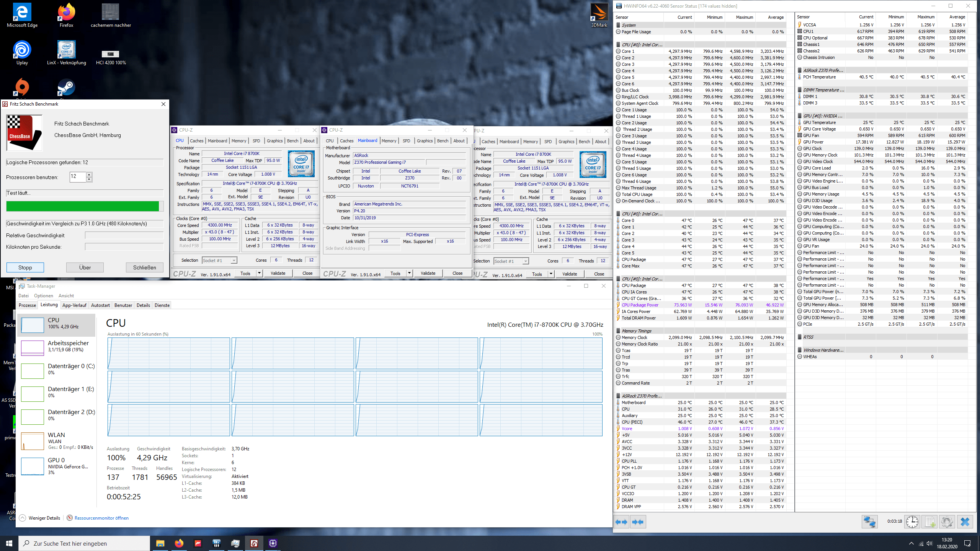Show hidden tray icons chevron
The image size is (980, 551).
911,543
